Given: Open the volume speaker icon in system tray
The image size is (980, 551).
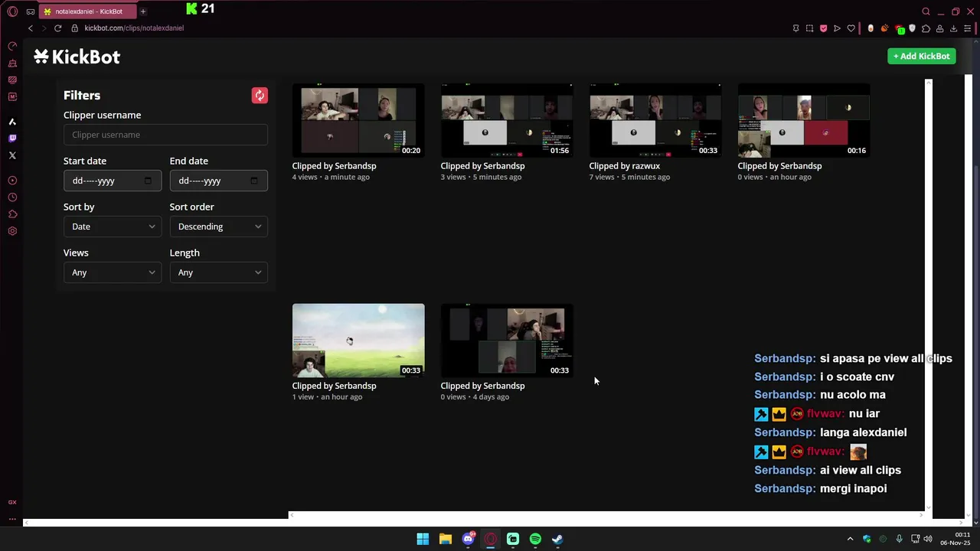Looking at the screenshot, I should (928, 539).
